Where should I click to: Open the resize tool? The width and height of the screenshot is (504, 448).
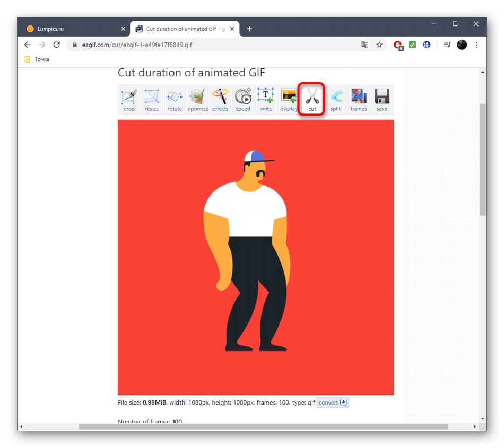(152, 99)
